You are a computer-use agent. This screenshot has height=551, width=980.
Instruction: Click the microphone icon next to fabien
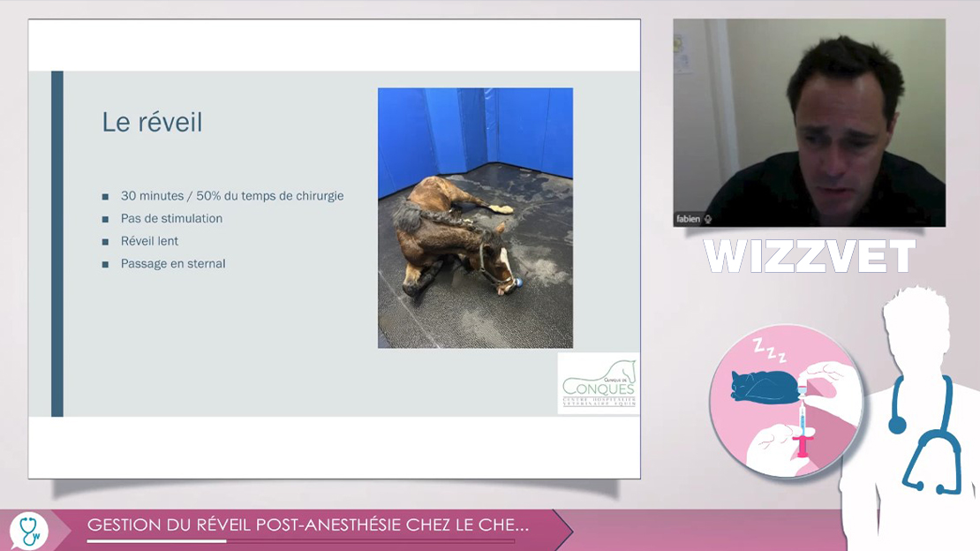coord(708,219)
